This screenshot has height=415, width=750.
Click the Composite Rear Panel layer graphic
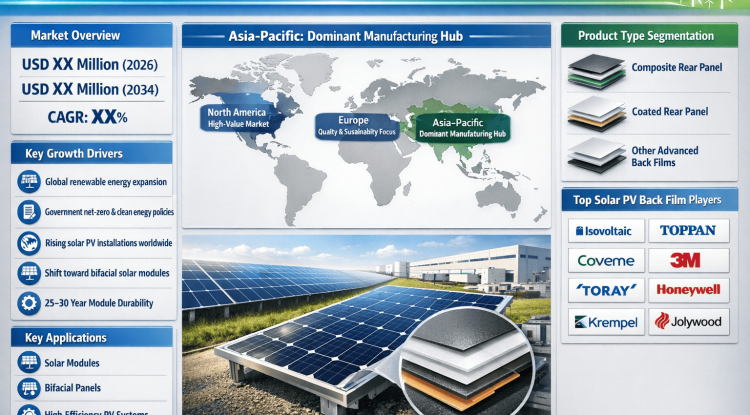pyautogui.click(x=596, y=71)
